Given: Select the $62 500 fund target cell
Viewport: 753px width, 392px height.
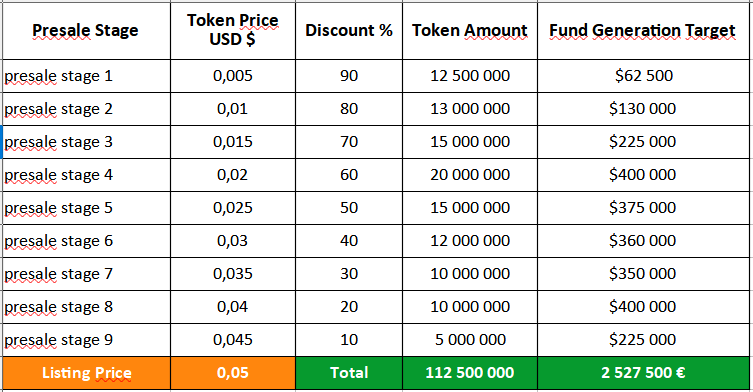Looking at the screenshot, I should point(643,76).
